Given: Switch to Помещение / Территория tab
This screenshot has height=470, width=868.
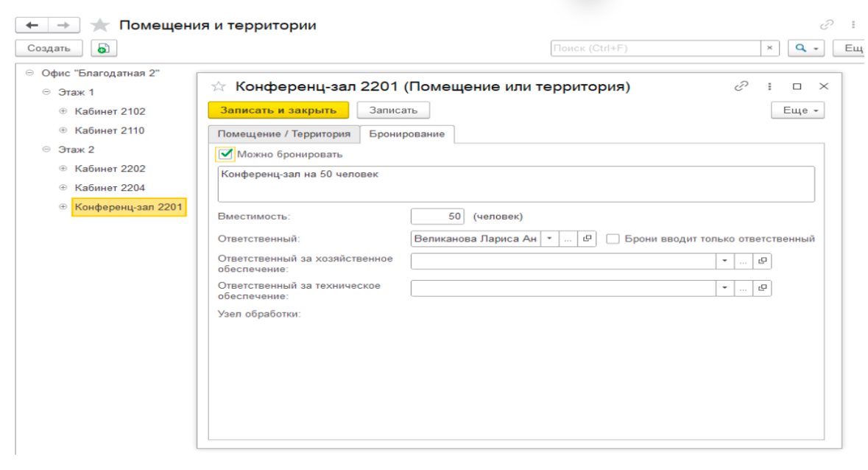Looking at the screenshot, I should tap(284, 134).
